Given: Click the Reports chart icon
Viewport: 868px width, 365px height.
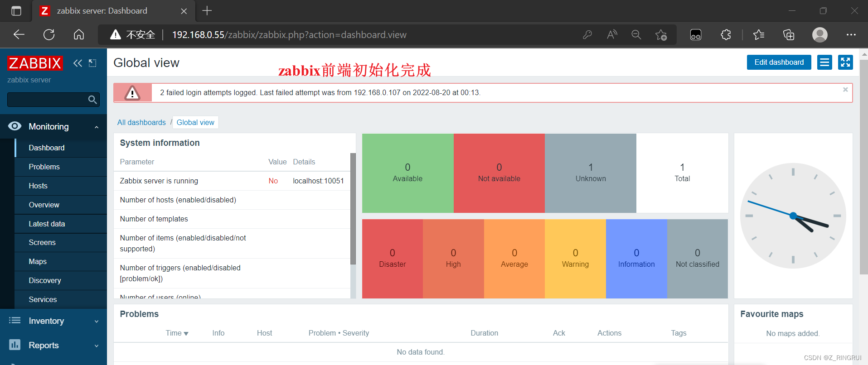Looking at the screenshot, I should point(15,345).
